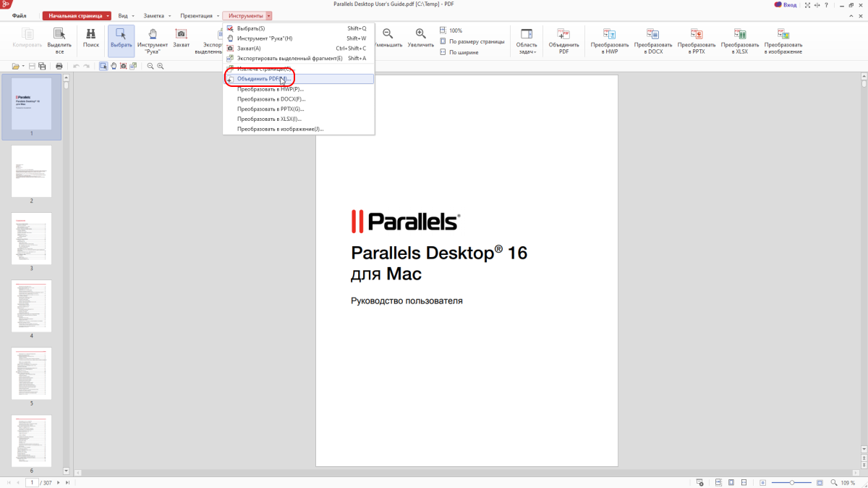Click the help question mark in title bar

[x=826, y=5]
